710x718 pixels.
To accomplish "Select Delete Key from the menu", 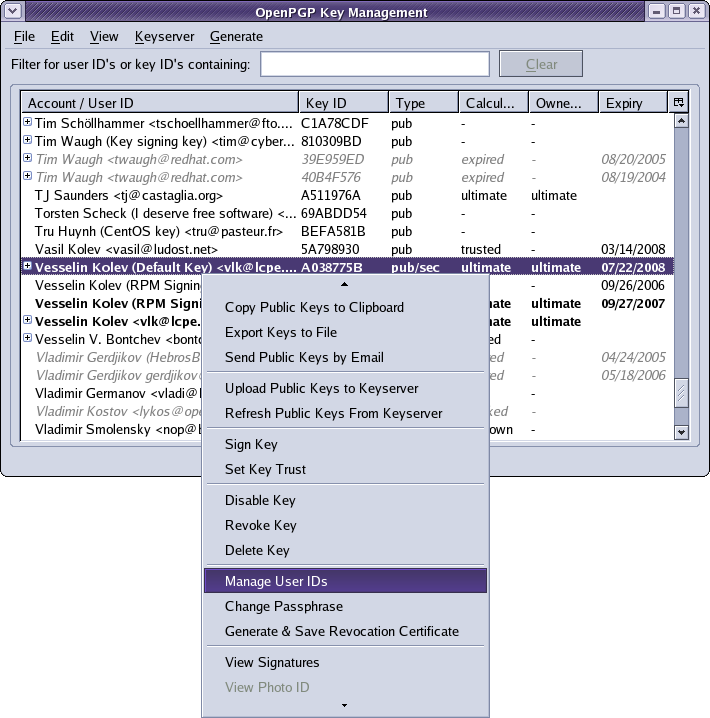I will 345,550.
